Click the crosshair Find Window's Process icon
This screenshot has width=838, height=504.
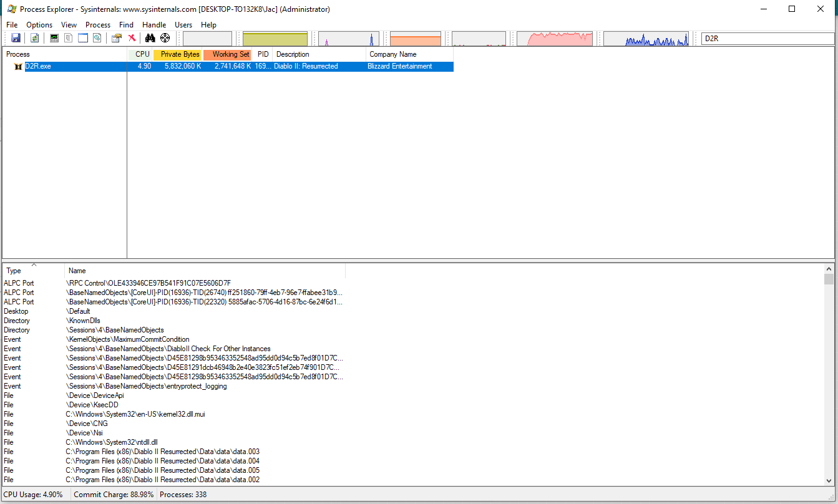click(165, 38)
